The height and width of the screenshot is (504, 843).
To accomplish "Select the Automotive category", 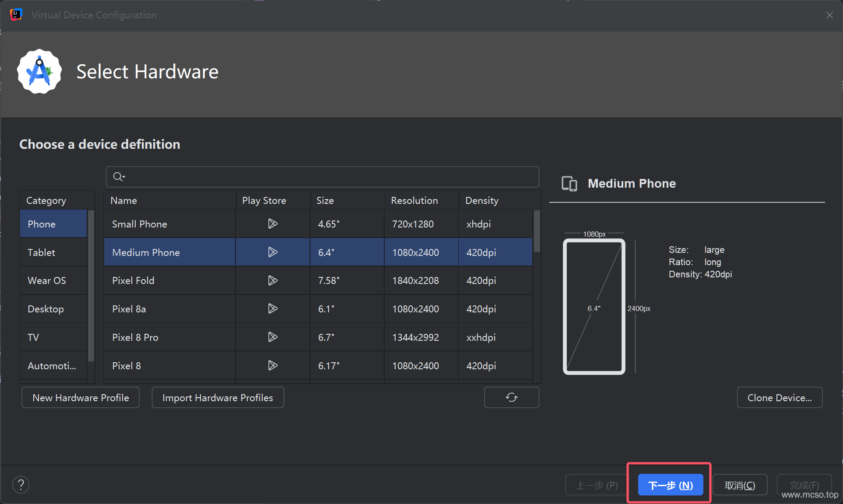I will [53, 366].
